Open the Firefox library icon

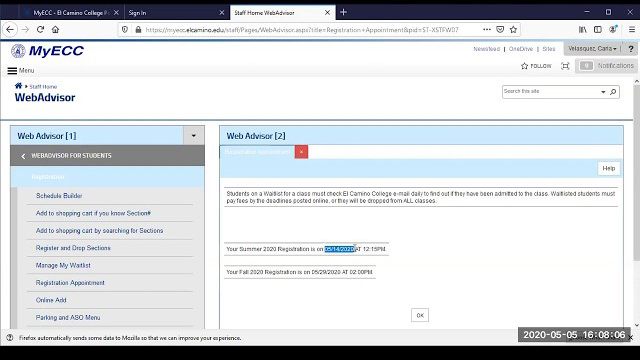582,29
